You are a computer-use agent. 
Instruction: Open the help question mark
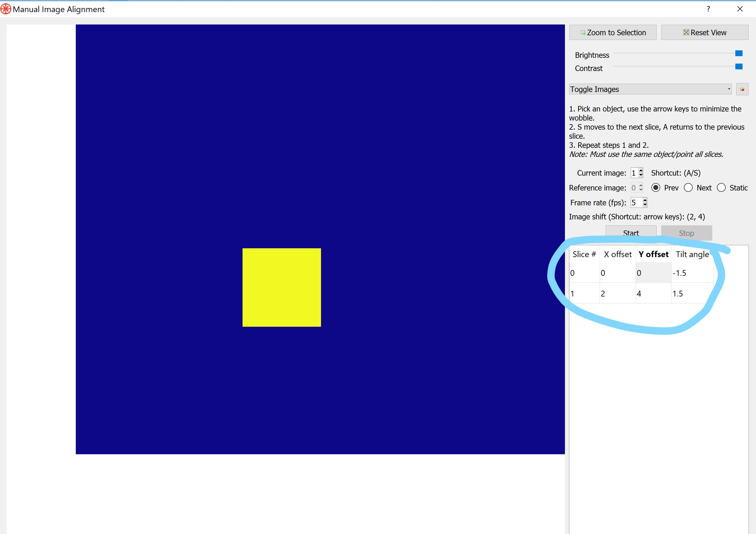tap(709, 9)
